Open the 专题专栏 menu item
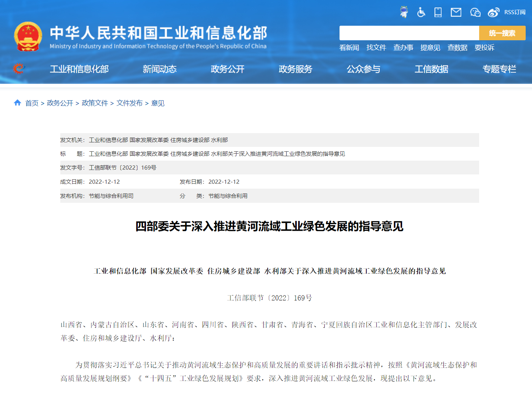532x394 pixels. pos(499,69)
